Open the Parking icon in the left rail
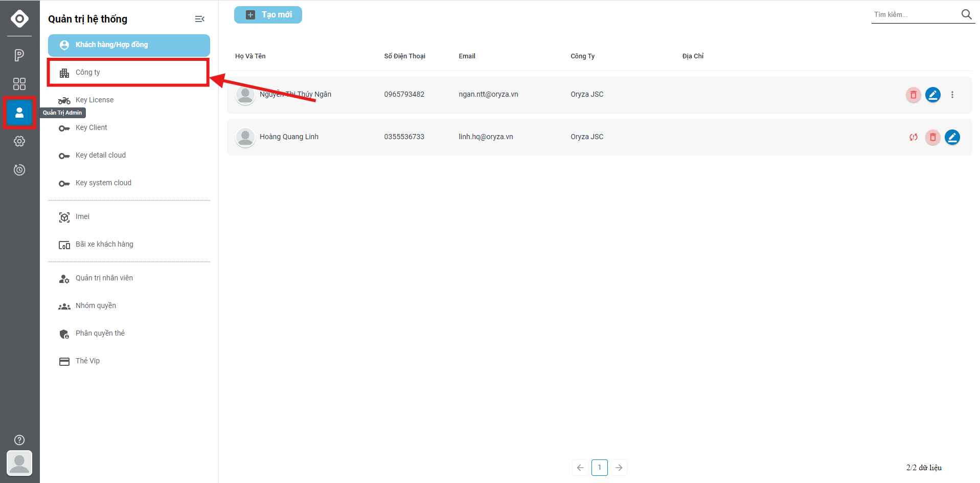The height and width of the screenshot is (483, 980). [x=19, y=55]
